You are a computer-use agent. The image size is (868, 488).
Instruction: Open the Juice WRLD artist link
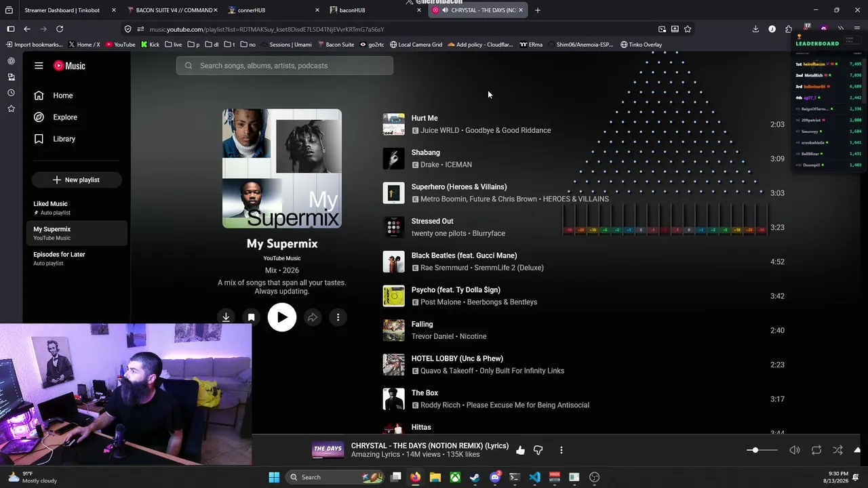[x=439, y=131]
